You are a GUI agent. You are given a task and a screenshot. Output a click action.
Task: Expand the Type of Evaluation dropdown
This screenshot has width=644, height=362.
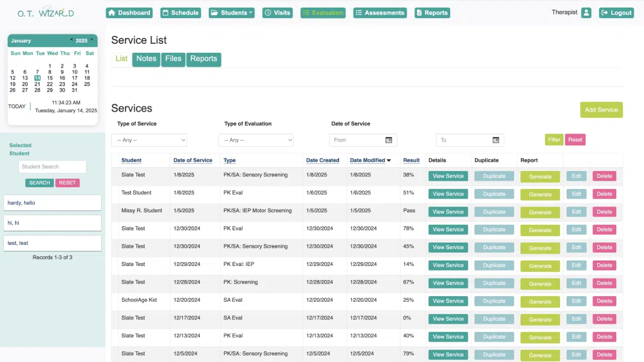[256, 140]
